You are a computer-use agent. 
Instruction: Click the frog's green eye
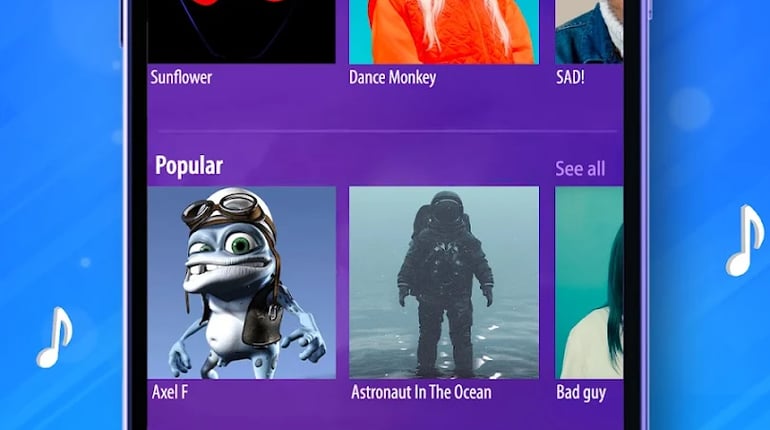tap(240, 244)
